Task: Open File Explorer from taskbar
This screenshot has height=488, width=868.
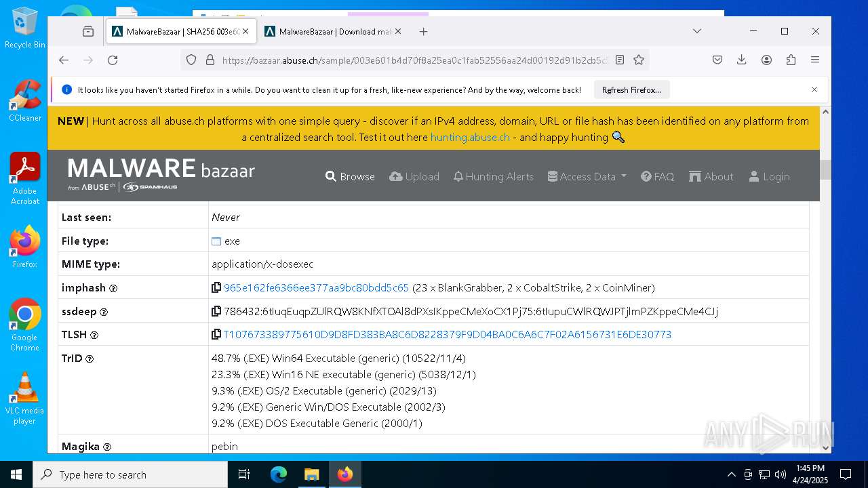Action: [311, 474]
